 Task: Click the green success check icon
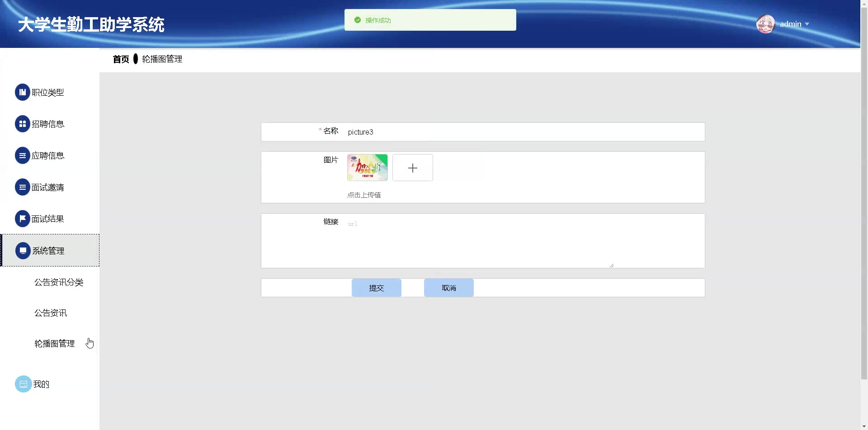[358, 20]
